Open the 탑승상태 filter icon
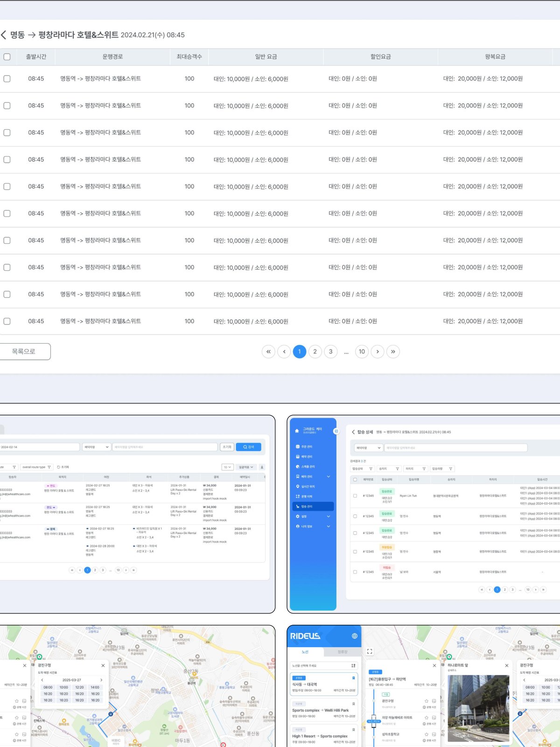This screenshot has height=747, width=560. (x=371, y=469)
